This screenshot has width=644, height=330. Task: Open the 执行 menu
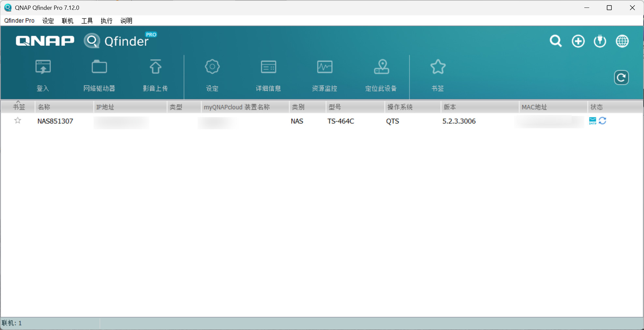tap(107, 21)
